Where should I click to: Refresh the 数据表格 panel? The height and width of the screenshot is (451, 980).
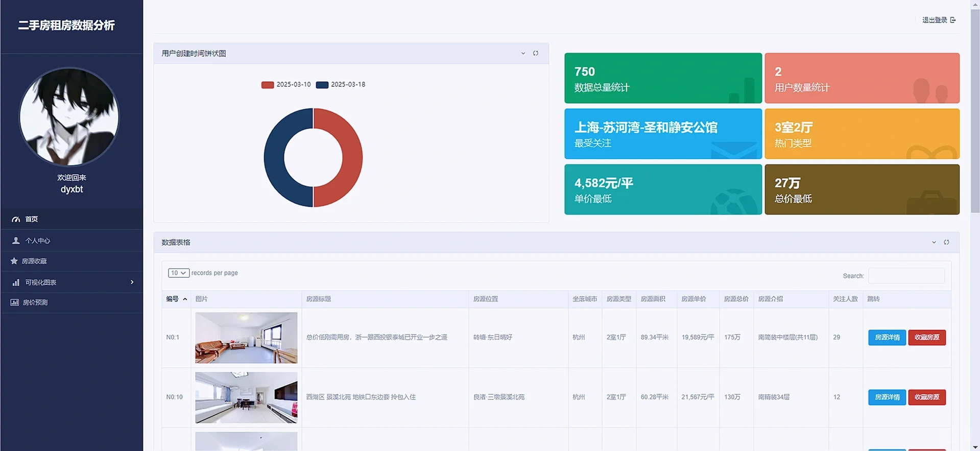946,242
